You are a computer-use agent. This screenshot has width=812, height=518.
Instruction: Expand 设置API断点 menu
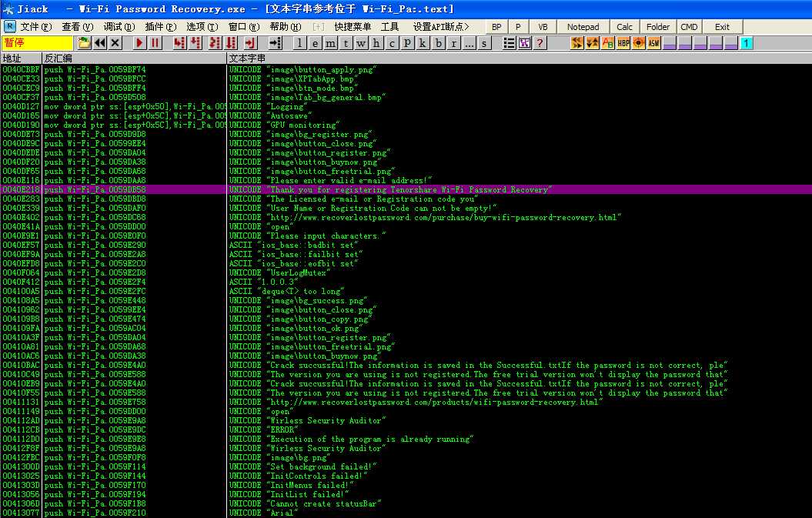coord(441,26)
